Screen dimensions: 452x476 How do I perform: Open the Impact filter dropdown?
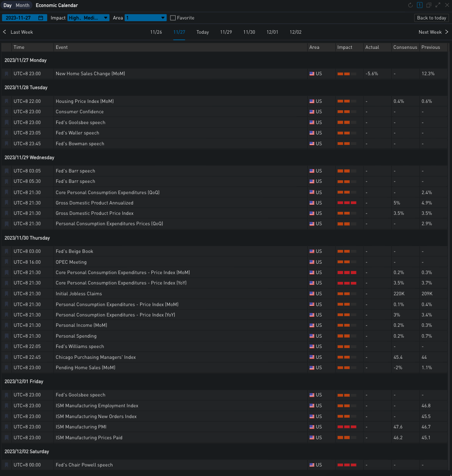point(88,18)
